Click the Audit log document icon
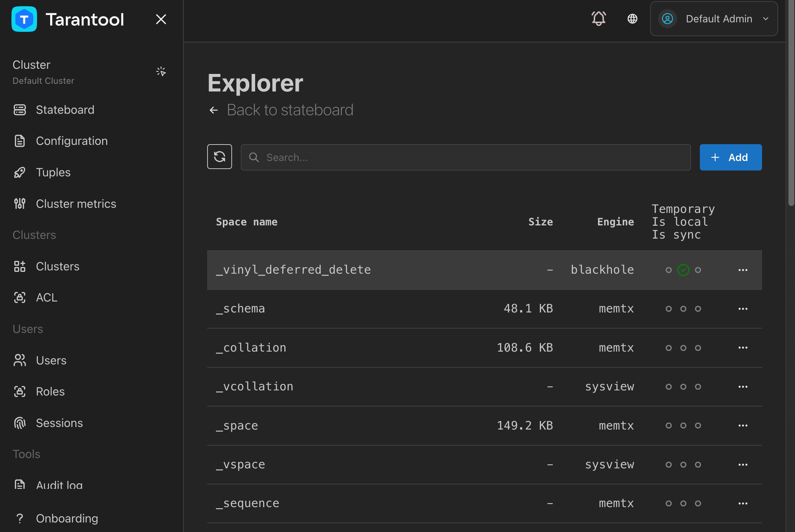Screen dimensions: 795x532 (20, 484)
